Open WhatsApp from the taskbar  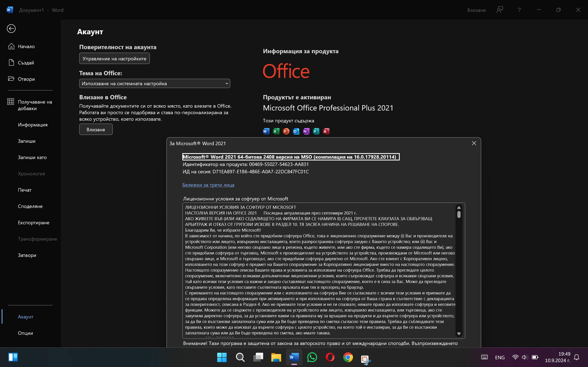312,357
